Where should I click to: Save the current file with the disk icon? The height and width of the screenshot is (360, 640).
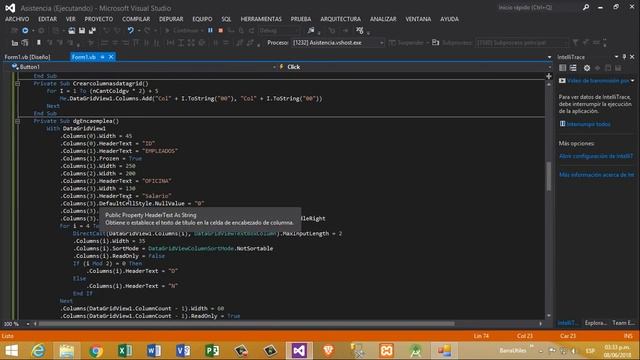[x=82, y=31]
